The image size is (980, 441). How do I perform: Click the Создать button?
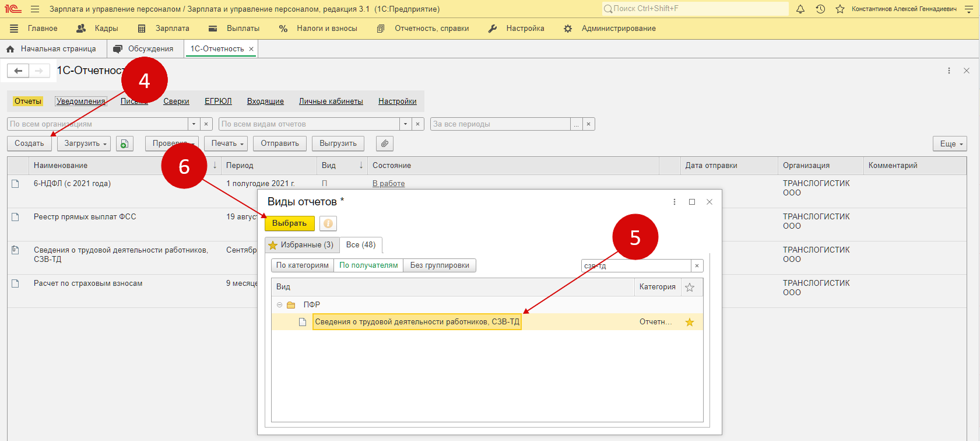(29, 143)
